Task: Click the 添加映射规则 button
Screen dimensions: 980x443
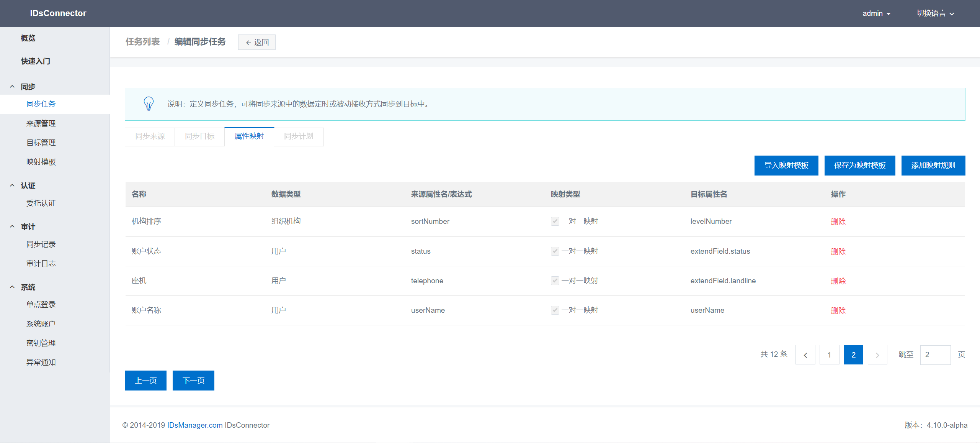Action: 933,166
